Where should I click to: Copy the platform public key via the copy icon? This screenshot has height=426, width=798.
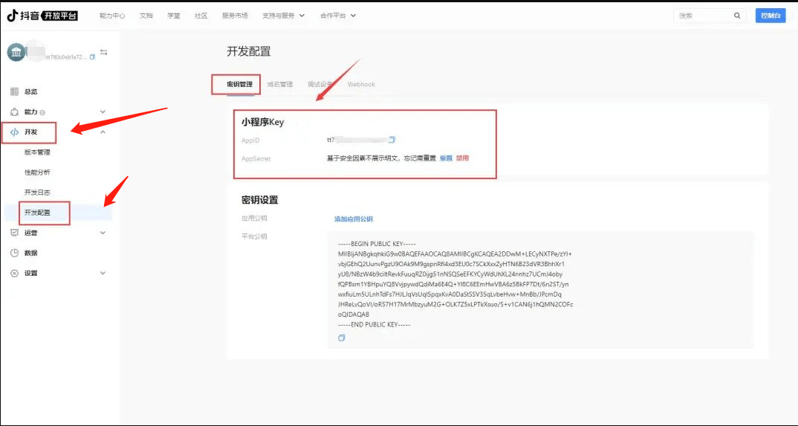[341, 338]
